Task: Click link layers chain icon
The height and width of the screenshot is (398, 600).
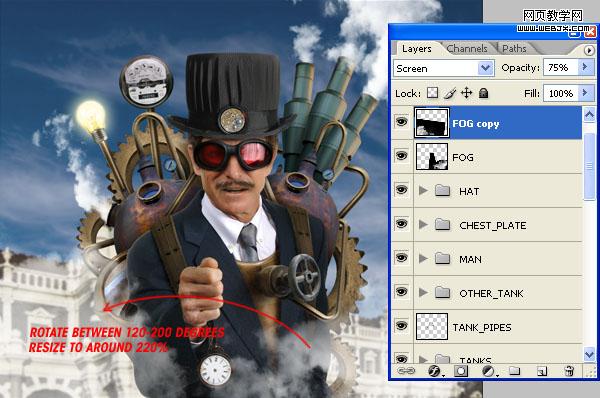Action: 406,371
